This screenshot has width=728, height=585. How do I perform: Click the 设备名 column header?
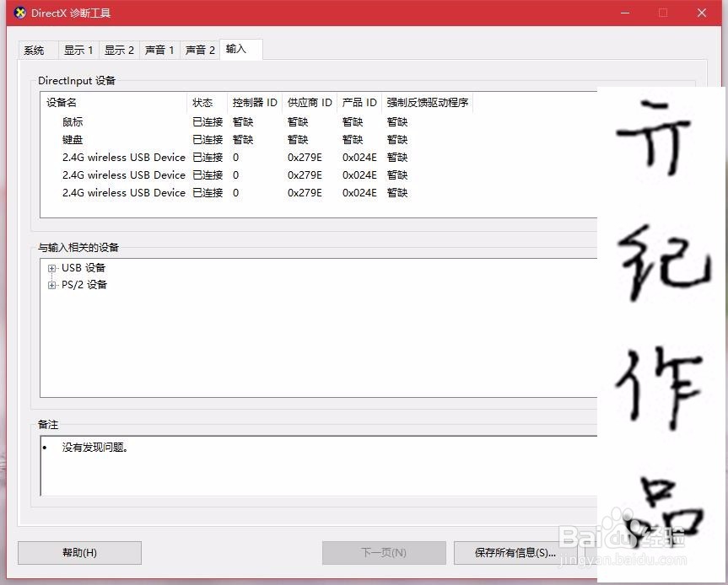pos(114,103)
